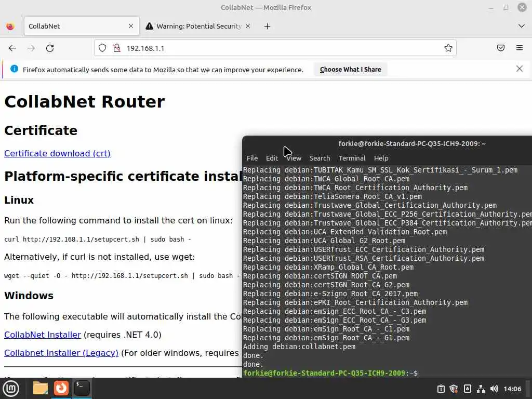The height and width of the screenshot is (399, 532).
Task: Open the terminal Search menu
Action: point(320,158)
